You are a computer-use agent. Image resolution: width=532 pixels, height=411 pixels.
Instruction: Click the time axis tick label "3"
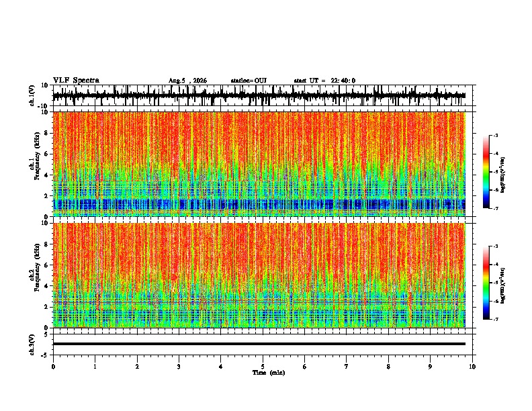179,367
